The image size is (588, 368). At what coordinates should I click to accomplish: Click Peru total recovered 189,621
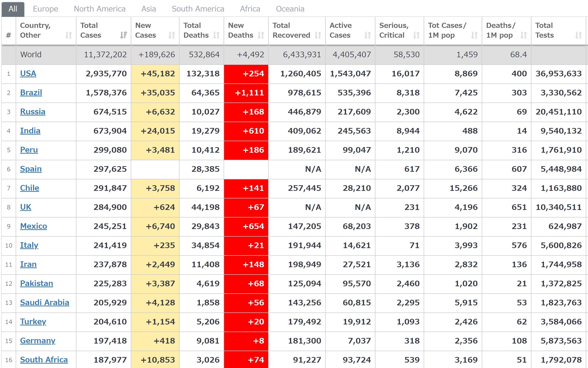304,150
